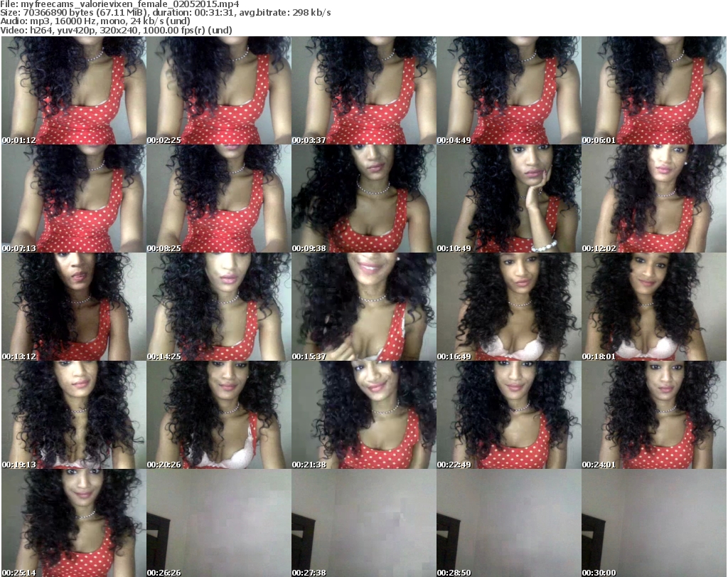
Task: Select the frame timestamped 00:06:01
Action: pyautogui.click(x=654, y=90)
